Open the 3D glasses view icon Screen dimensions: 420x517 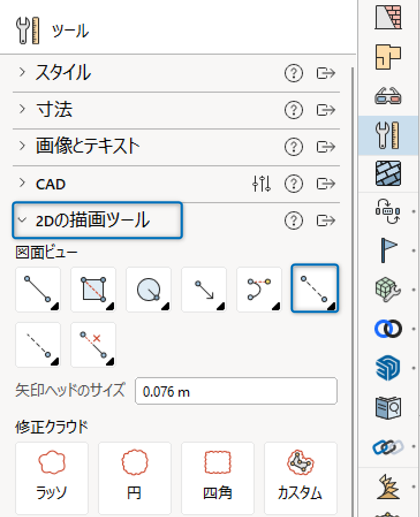tap(388, 96)
